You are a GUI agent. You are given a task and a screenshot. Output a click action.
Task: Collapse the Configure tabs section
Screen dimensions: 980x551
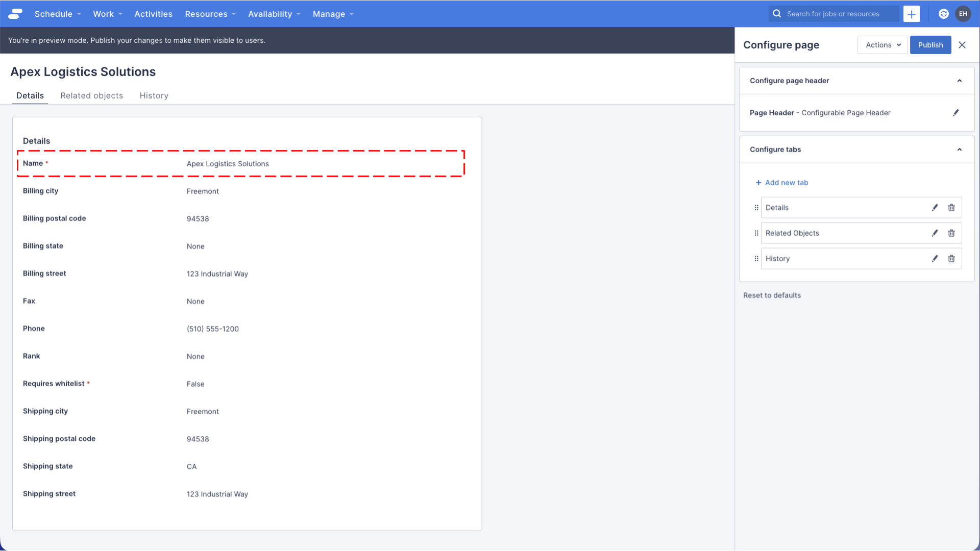959,149
